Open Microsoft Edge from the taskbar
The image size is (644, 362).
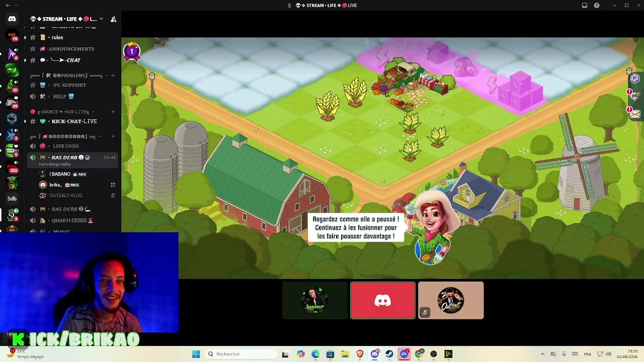click(x=315, y=354)
